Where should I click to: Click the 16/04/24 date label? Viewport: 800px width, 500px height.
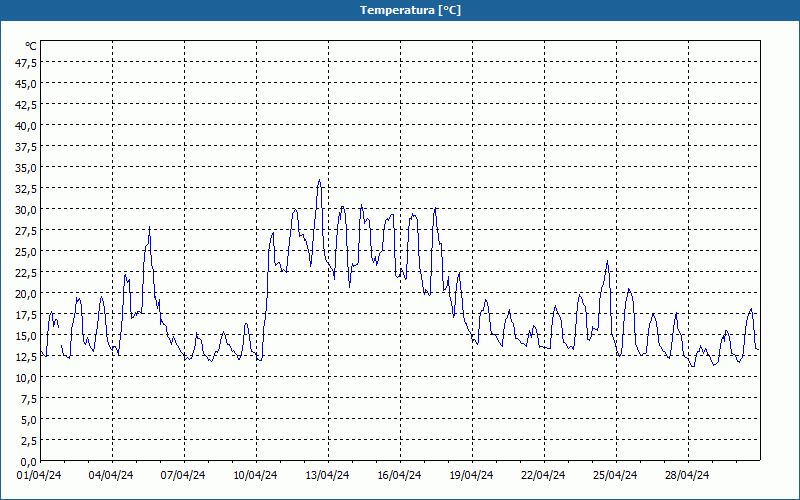[x=399, y=475]
